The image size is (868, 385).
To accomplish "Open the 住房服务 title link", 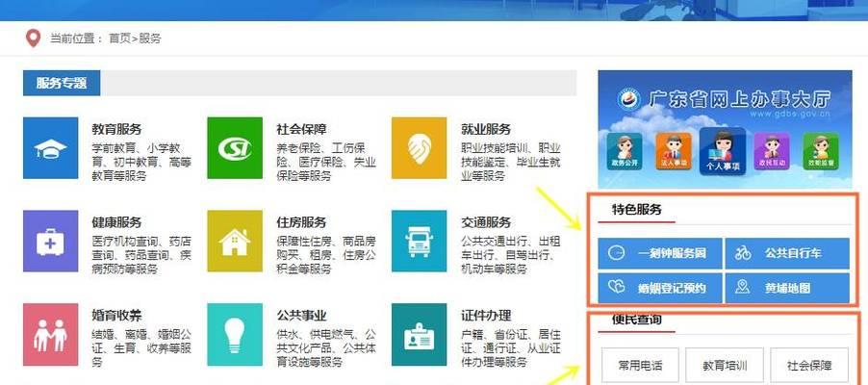I will (x=301, y=222).
